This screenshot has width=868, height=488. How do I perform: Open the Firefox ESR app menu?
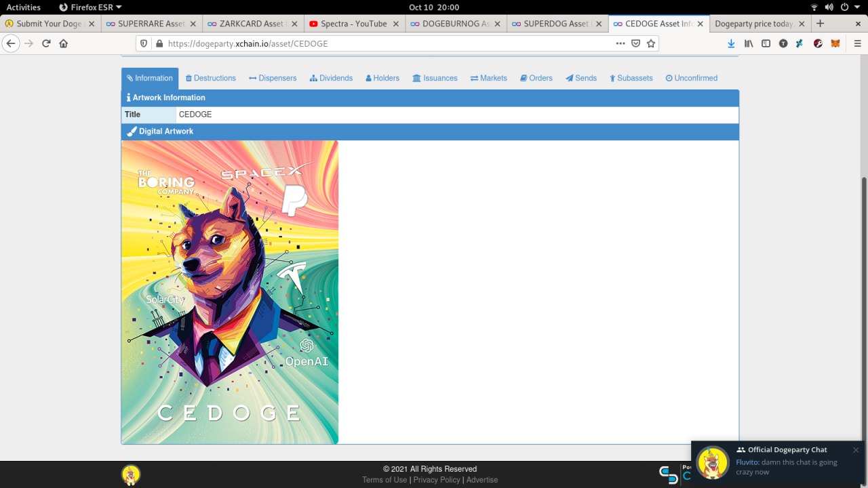[x=90, y=7]
